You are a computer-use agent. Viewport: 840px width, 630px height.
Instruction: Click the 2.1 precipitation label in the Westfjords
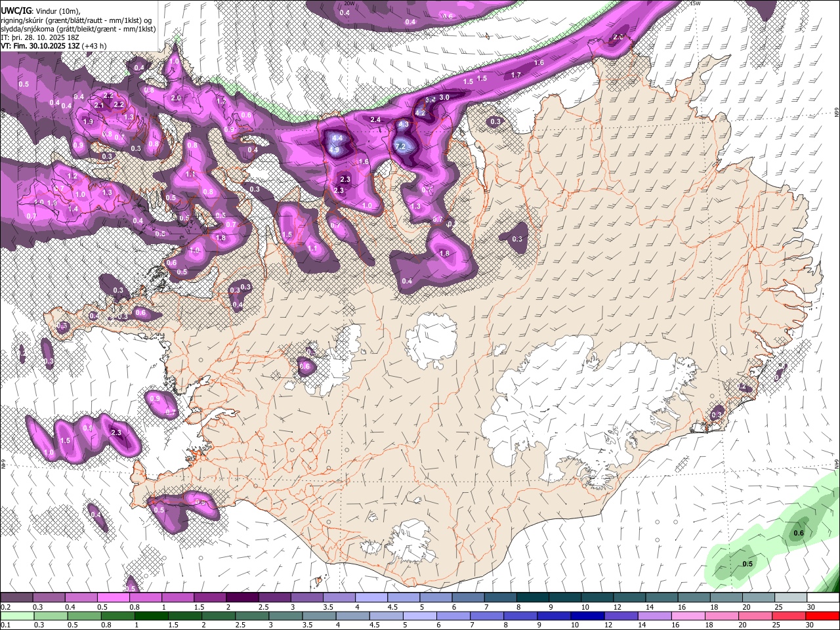[x=99, y=105]
